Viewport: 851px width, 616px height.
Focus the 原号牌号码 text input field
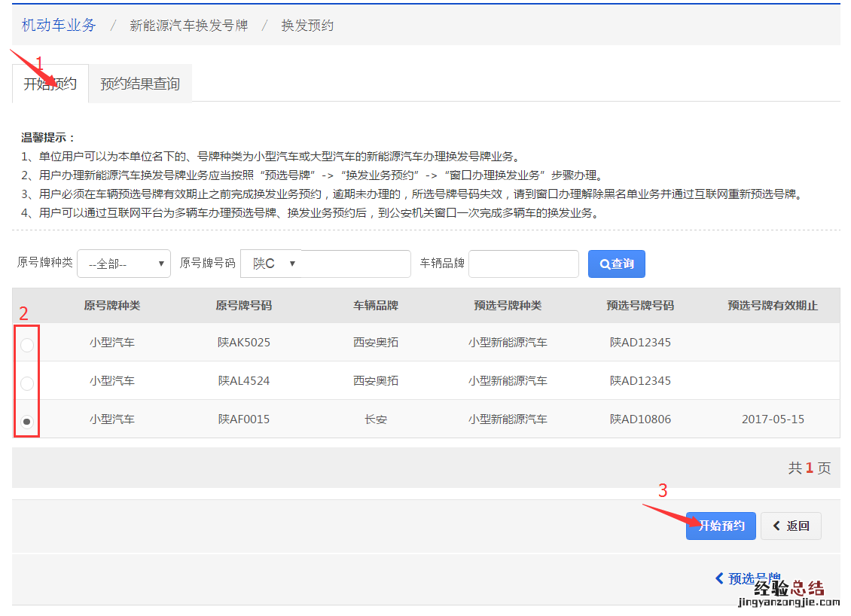[x=355, y=264]
